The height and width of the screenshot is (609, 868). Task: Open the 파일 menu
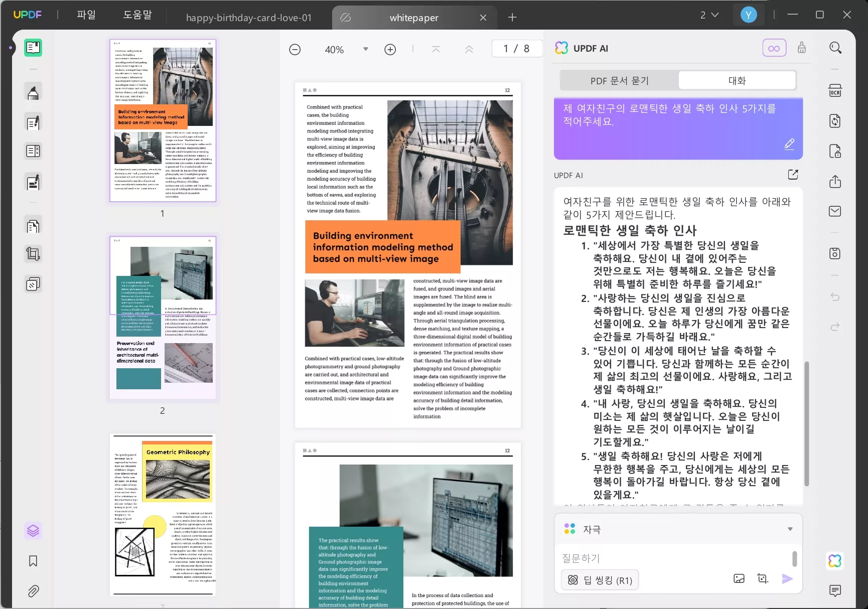pyautogui.click(x=86, y=15)
